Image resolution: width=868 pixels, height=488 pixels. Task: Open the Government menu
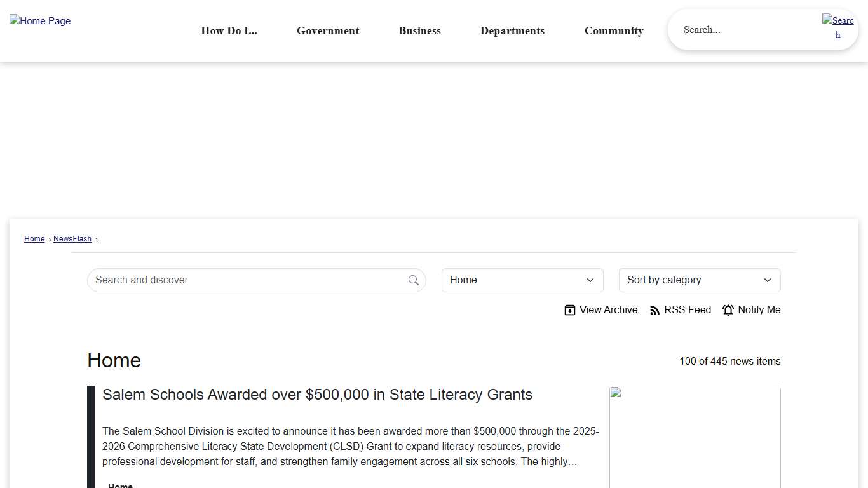click(328, 30)
